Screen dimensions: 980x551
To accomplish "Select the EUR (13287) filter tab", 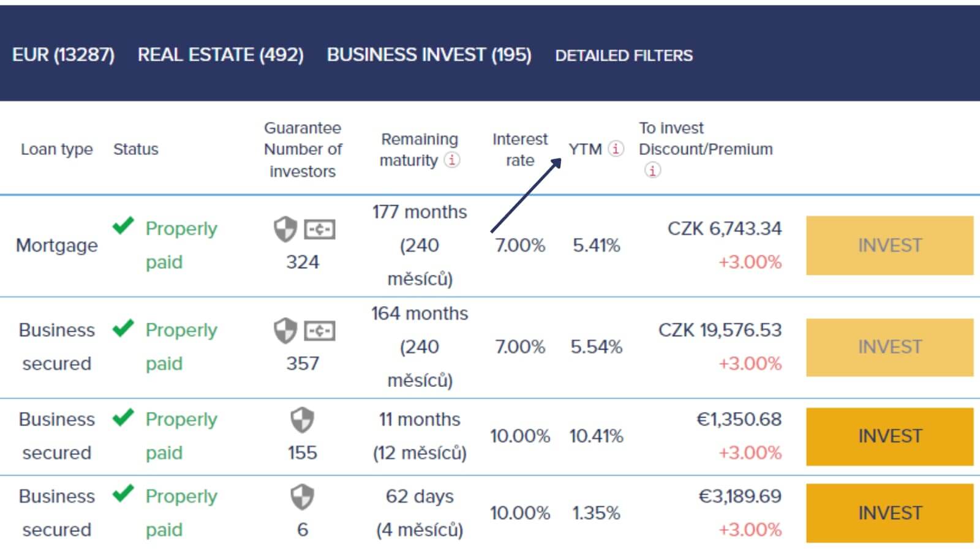I will click(63, 55).
